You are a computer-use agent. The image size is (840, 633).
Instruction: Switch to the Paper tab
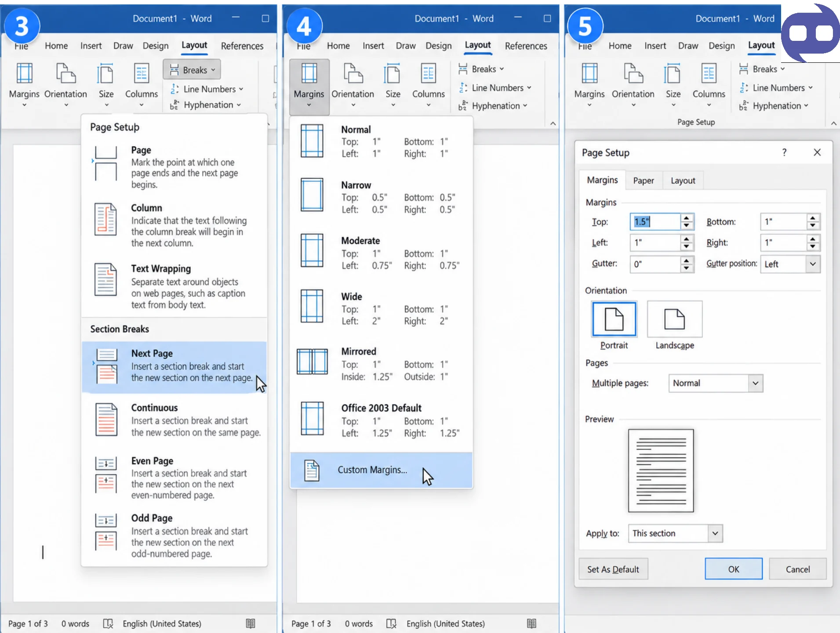(644, 181)
